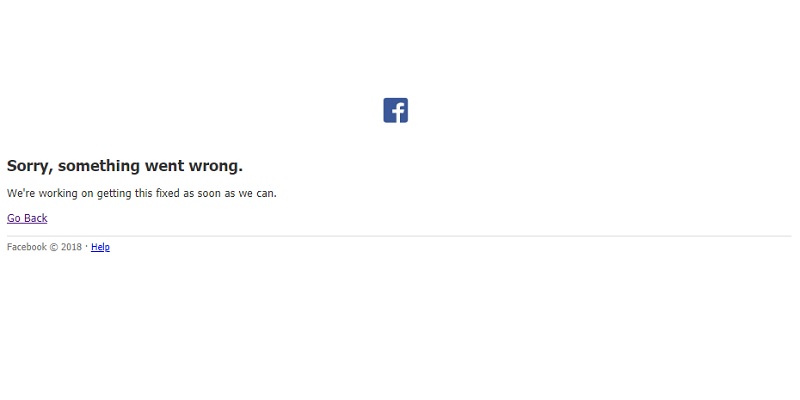Click the 'We're working on getting this fixed' message

pos(141,193)
